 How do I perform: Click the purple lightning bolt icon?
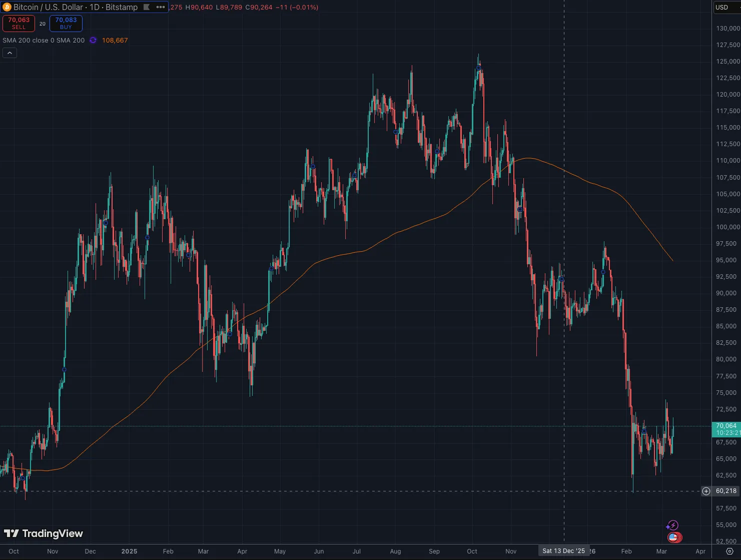tap(672, 525)
